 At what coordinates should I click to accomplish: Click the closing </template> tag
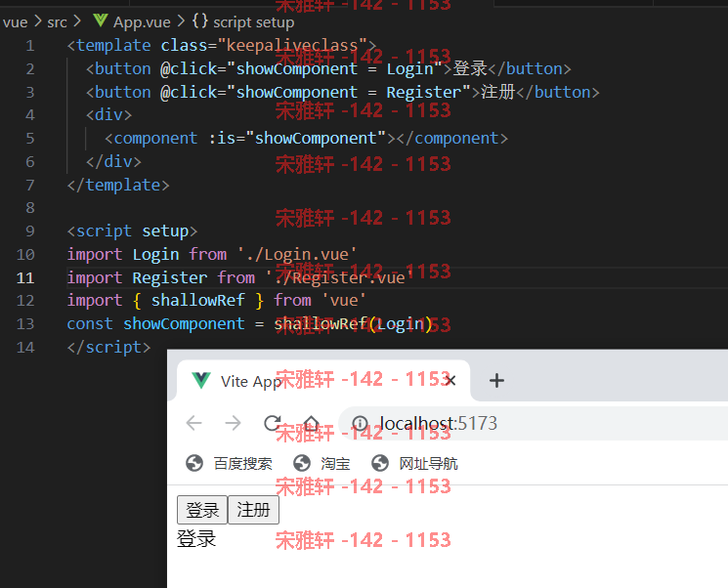tap(118, 185)
